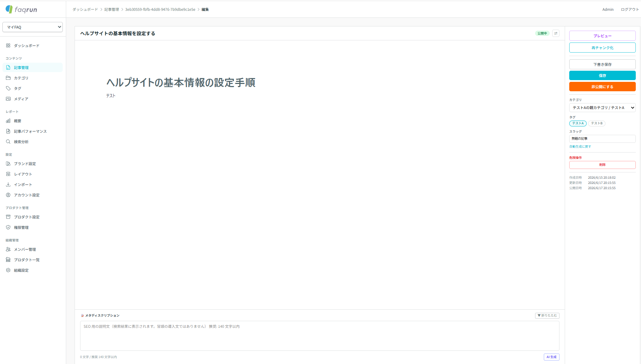
Task: Open メンバー管理 page label
Action: tap(25, 249)
